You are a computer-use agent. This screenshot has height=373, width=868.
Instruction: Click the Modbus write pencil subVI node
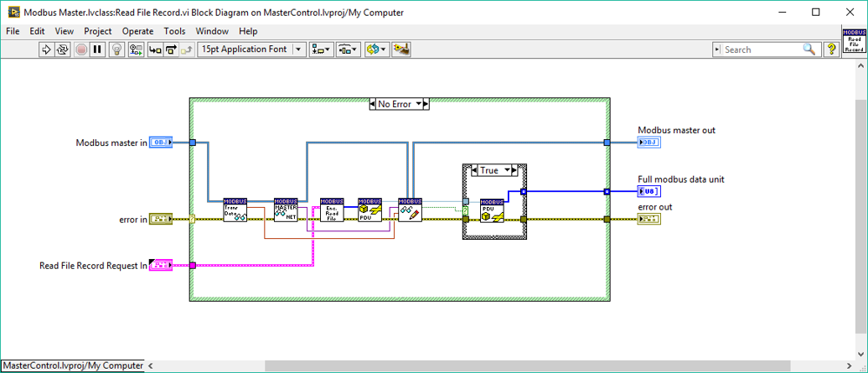coord(411,210)
